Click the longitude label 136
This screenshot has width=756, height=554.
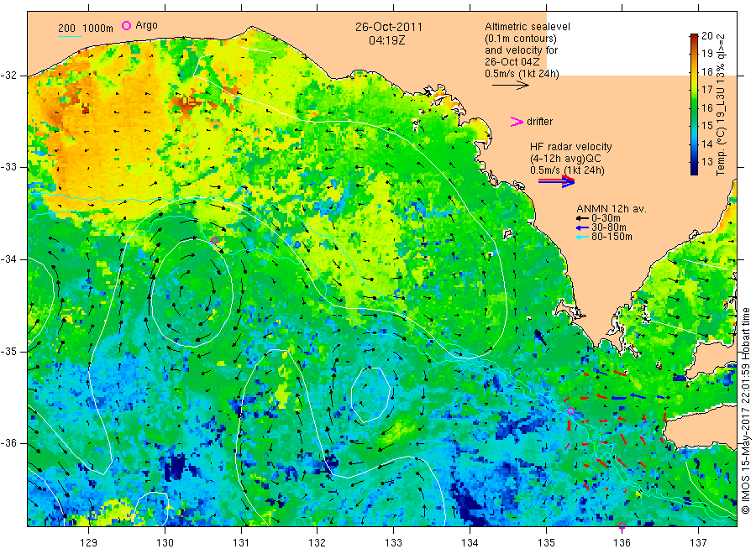coord(622,543)
